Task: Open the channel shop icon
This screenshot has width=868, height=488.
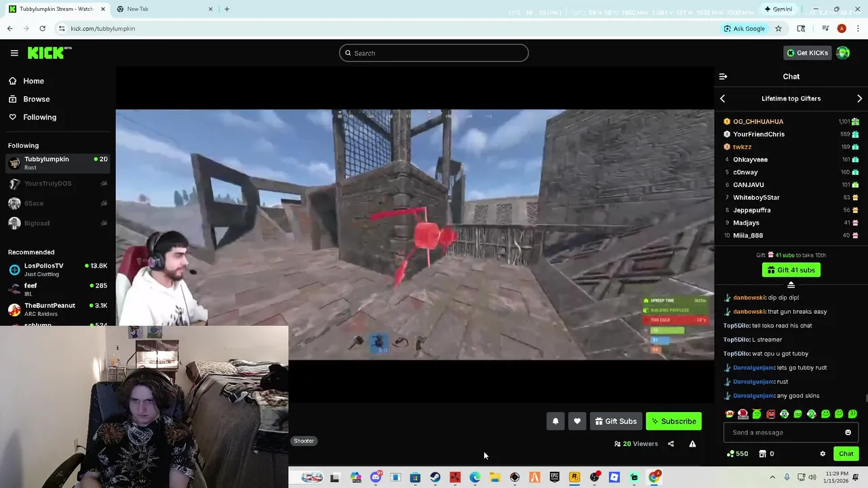Action: pyautogui.click(x=762, y=454)
